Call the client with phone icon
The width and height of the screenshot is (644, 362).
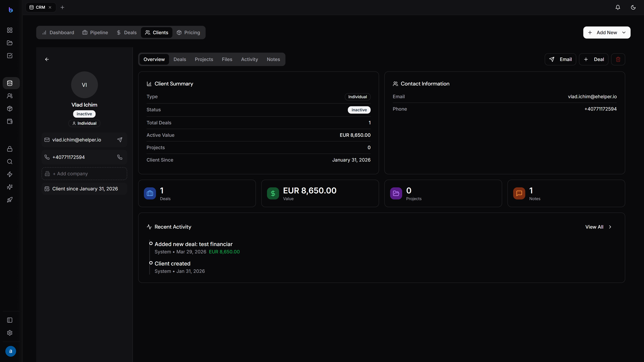[x=120, y=157]
